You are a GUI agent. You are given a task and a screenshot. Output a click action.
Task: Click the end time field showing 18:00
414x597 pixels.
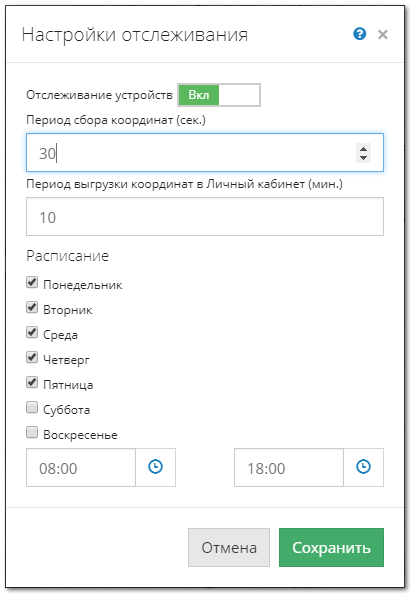tap(289, 468)
